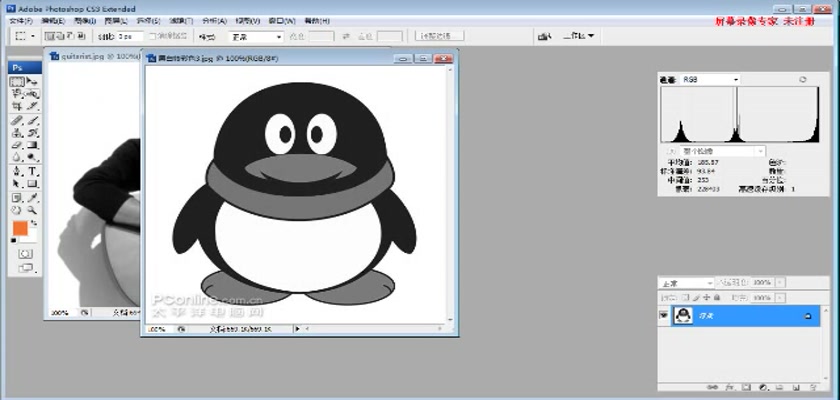Image resolution: width=840 pixels, height=400 pixels.
Task: Select the Move tool
Action: [33, 81]
